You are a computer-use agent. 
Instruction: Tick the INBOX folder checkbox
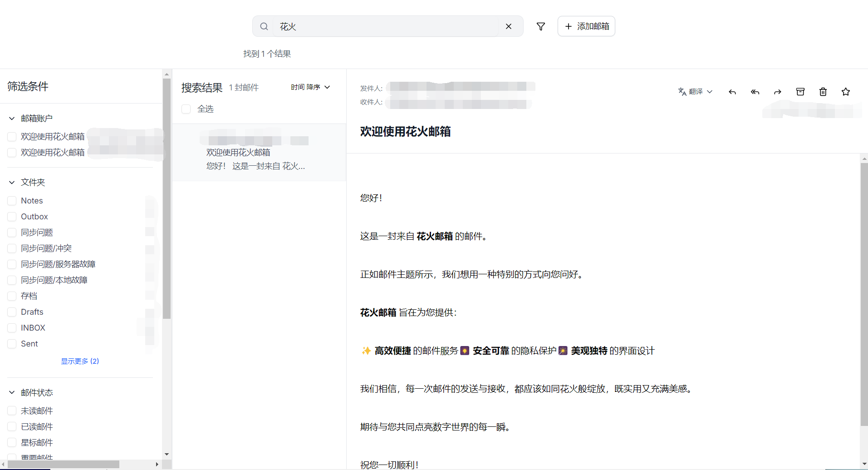[x=12, y=328]
